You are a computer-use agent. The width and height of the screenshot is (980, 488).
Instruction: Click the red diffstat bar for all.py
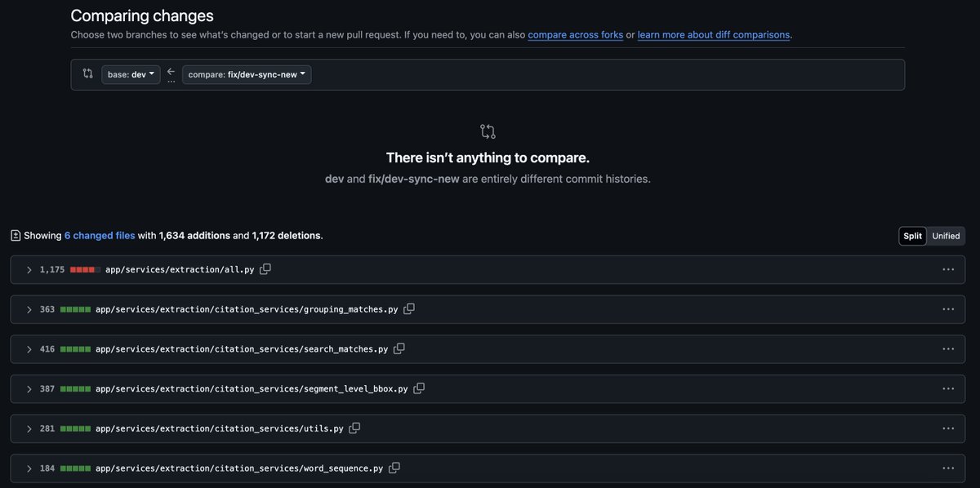(86, 269)
